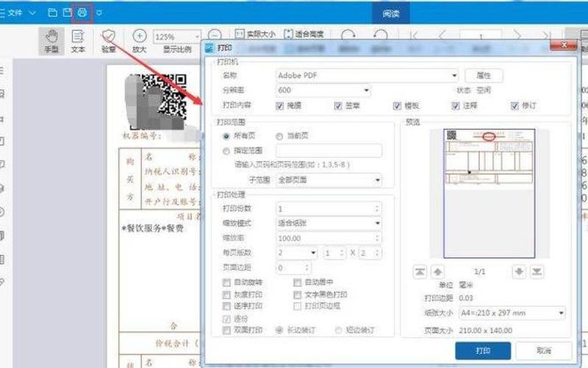Select the 文本 text selection tool
The image size is (588, 368).
coord(78,41)
